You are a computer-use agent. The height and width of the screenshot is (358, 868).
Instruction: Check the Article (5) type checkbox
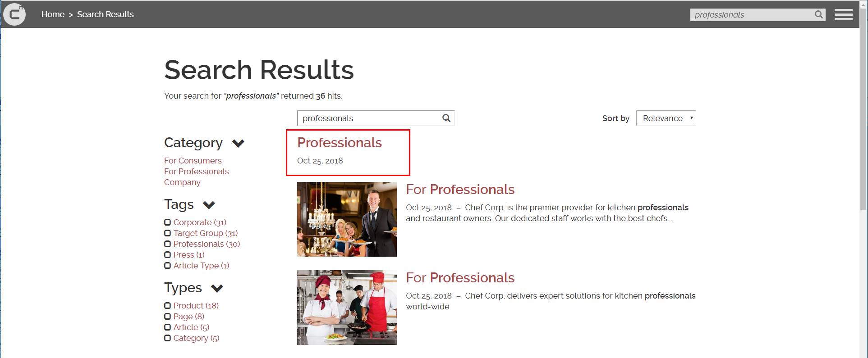point(167,327)
